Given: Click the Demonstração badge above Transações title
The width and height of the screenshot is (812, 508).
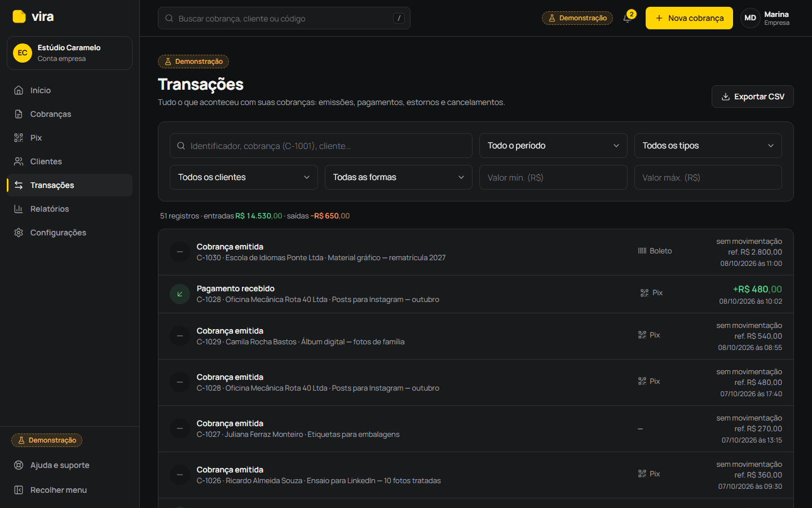Looking at the screenshot, I should coord(193,62).
